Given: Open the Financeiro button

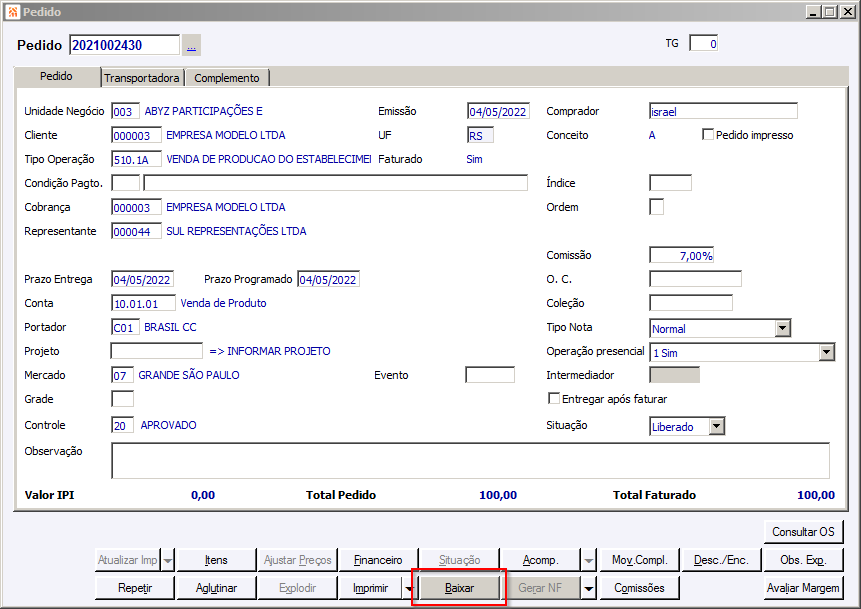Looking at the screenshot, I should coord(378,560).
